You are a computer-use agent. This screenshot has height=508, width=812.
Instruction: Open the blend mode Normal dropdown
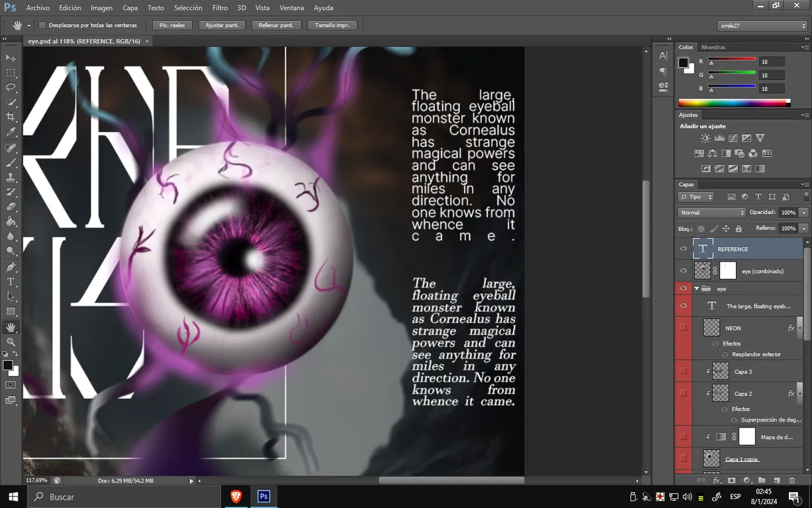click(x=712, y=213)
